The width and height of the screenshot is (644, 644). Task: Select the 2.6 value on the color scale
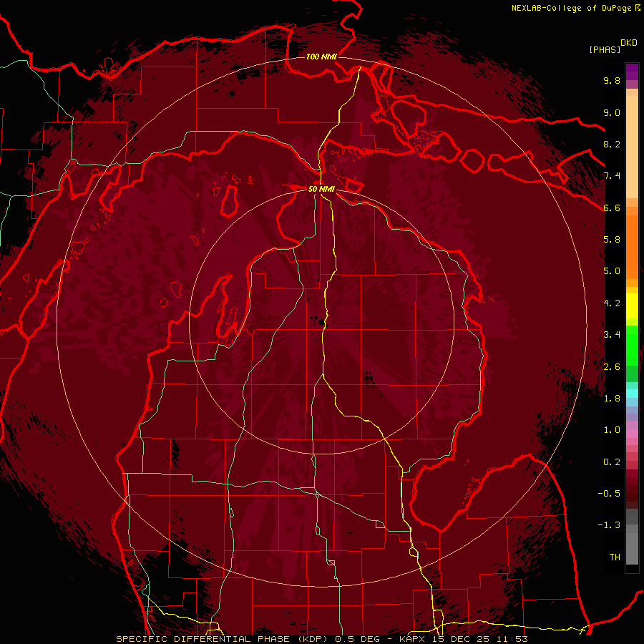(612, 367)
